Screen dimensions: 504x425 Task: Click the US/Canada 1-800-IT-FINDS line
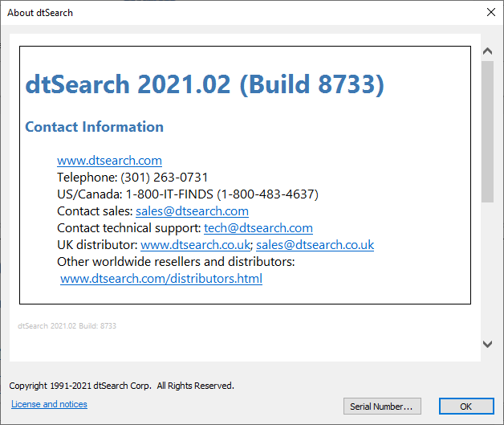click(188, 194)
